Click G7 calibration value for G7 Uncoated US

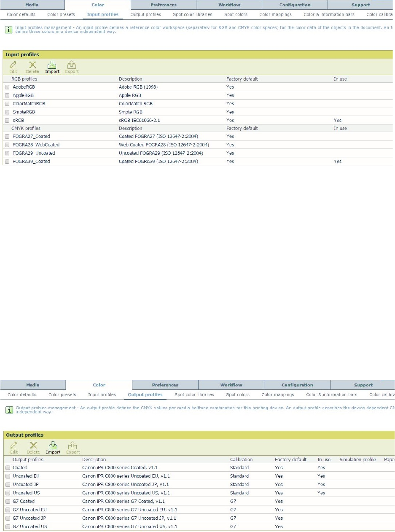click(x=233, y=527)
